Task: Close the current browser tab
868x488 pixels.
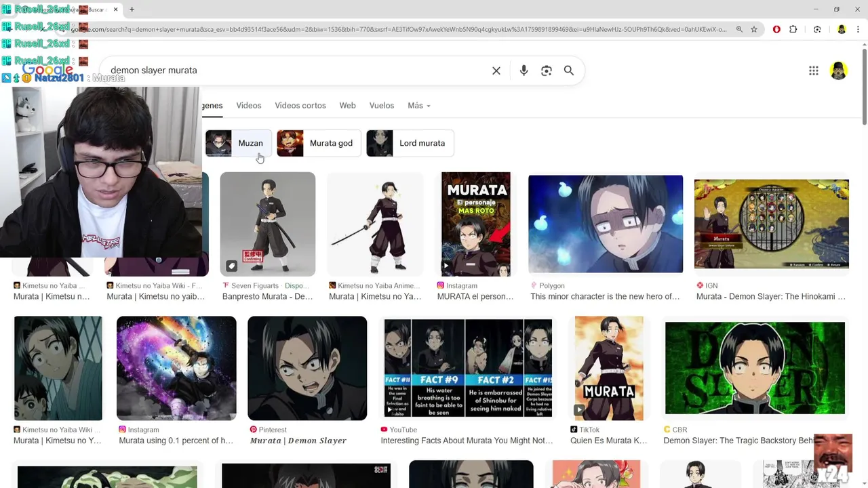Action: pyautogui.click(x=116, y=9)
